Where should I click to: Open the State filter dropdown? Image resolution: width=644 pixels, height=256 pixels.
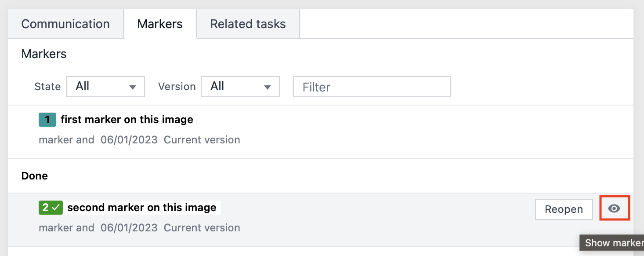click(105, 87)
